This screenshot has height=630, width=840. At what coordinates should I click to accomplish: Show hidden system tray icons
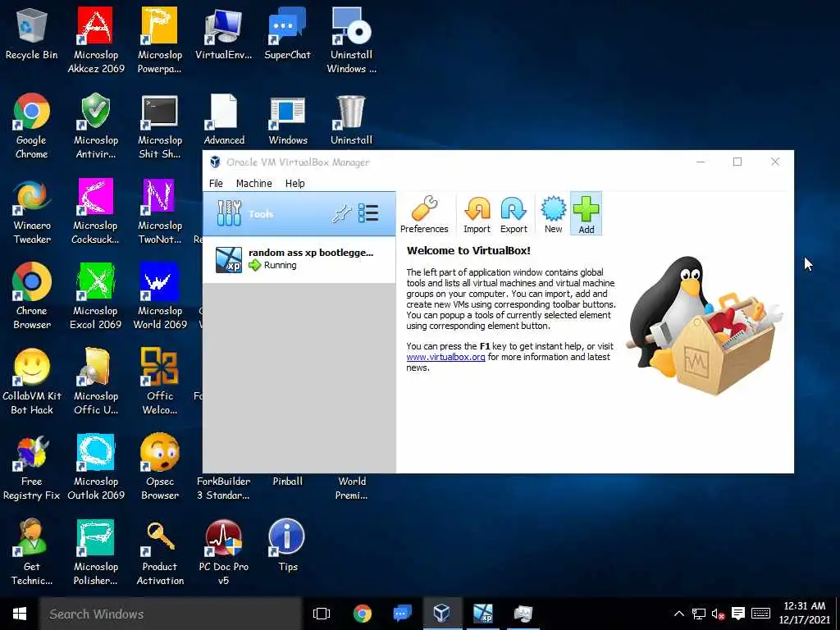pos(678,614)
